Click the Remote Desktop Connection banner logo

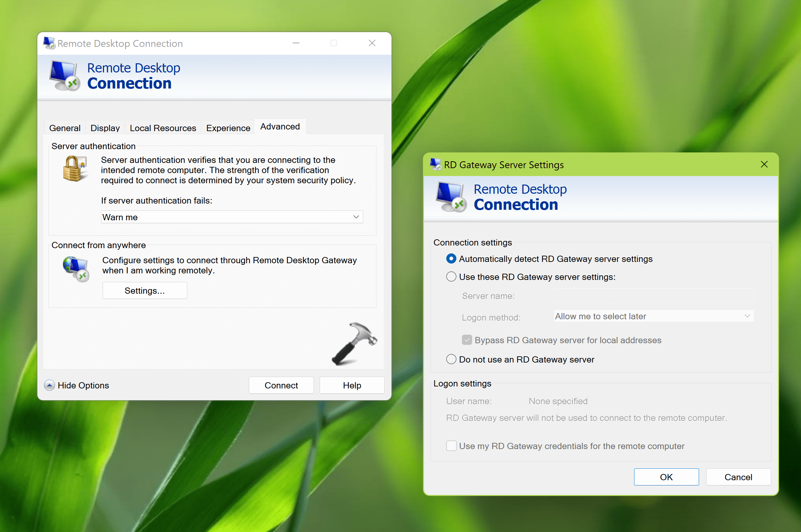click(x=64, y=75)
